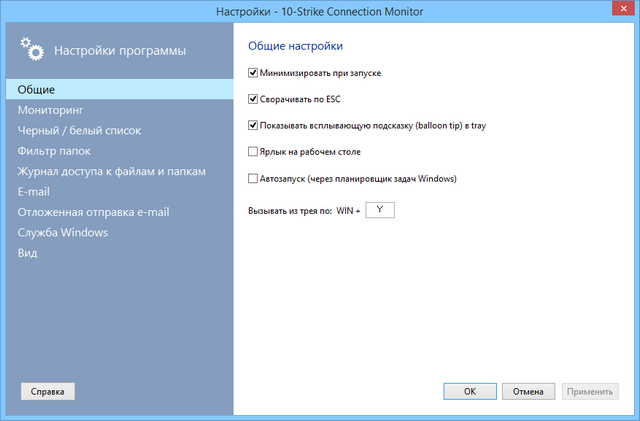Viewport: 640px width, 421px height.
Task: Click the gears icon beside Настройки программы
Action: [33, 50]
